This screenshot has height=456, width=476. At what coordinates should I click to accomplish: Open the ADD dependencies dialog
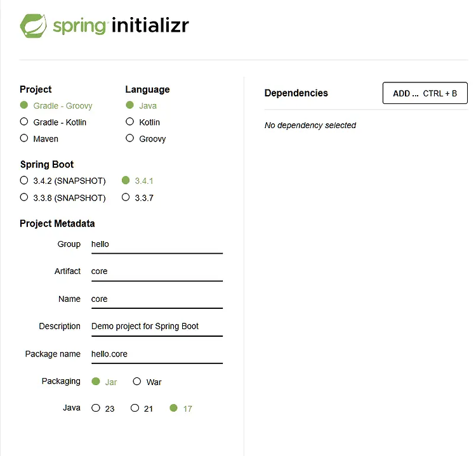(x=425, y=93)
